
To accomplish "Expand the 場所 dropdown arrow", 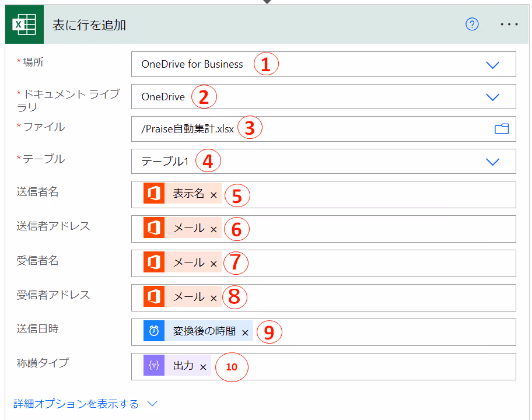I will pos(492,65).
